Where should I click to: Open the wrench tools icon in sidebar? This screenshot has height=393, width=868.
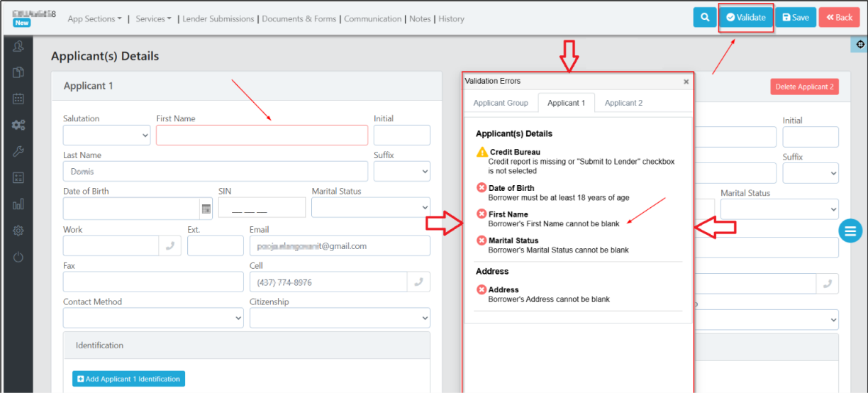click(x=18, y=151)
